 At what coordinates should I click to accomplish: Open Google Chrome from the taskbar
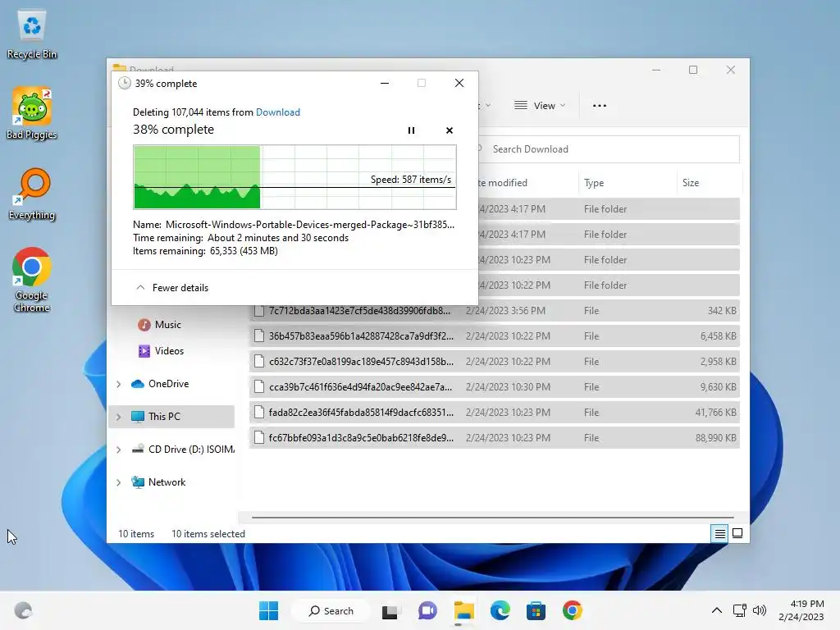[x=572, y=610]
